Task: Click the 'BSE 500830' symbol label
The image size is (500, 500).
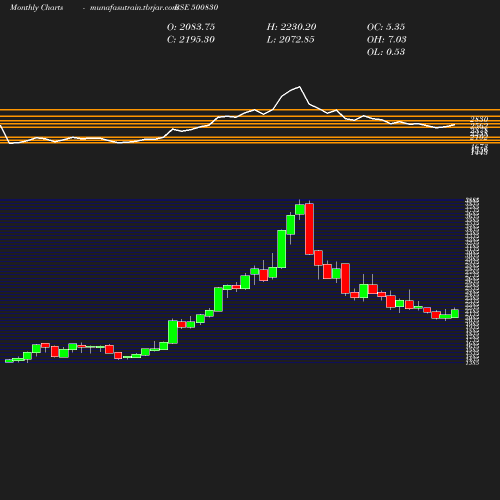Action: pos(197,7)
